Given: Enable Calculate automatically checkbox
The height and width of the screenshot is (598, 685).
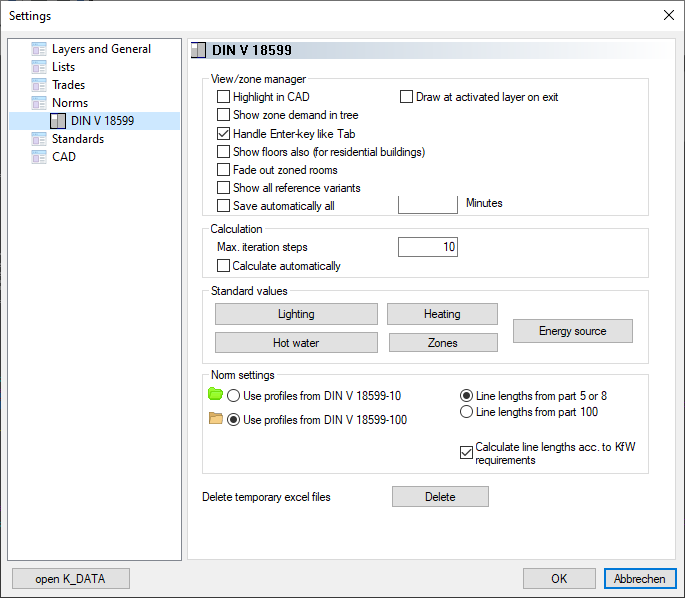Looking at the screenshot, I should click(223, 266).
